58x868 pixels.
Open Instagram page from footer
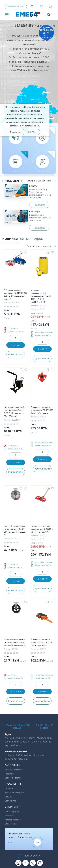[x=18, y=863]
